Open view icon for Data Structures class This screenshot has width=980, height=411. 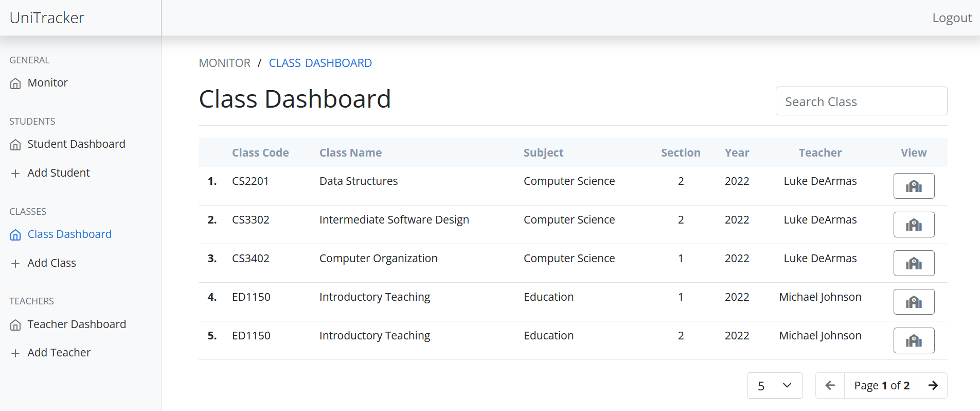click(914, 186)
